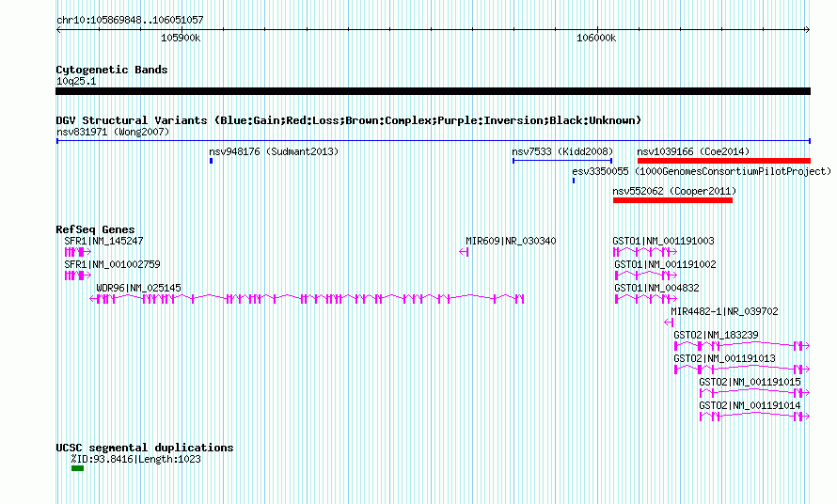Viewport: 837px width, 504px height.
Task: Click the 106000k ruler tick label
Action: pos(596,38)
